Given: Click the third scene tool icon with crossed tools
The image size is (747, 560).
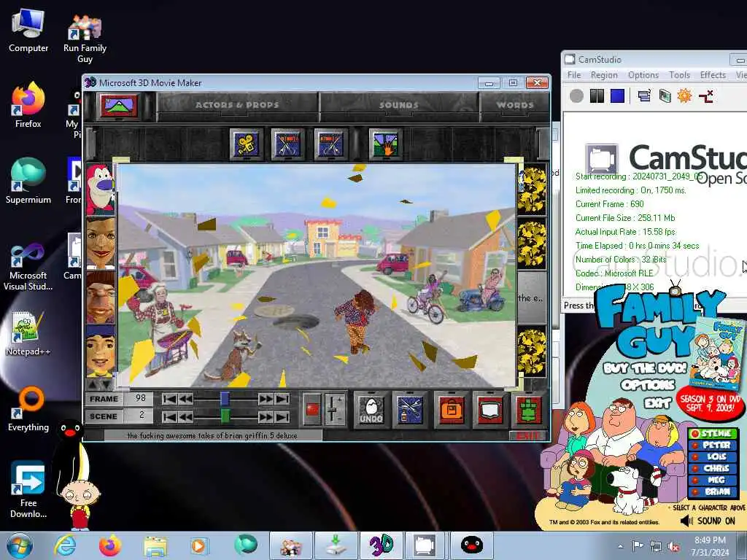Looking at the screenshot, I should [x=330, y=144].
